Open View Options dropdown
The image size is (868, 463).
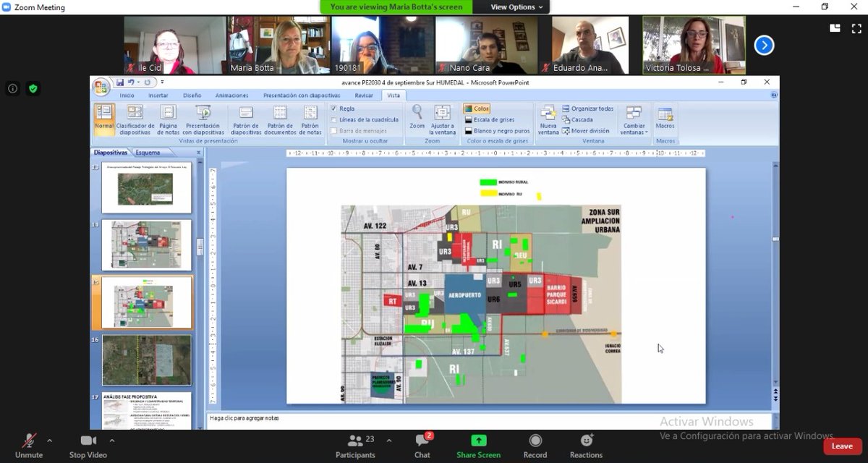click(x=516, y=7)
